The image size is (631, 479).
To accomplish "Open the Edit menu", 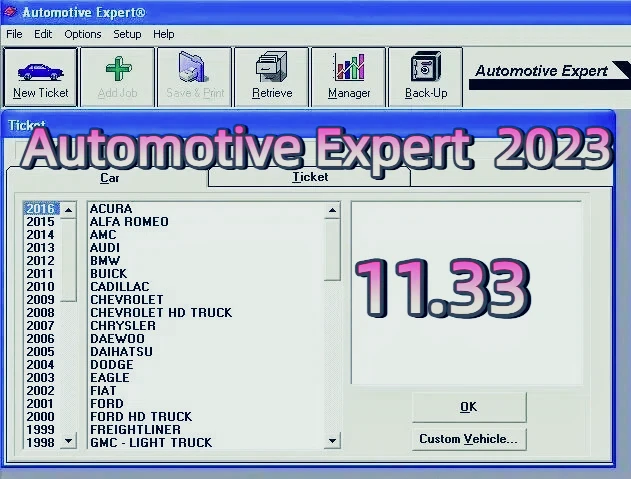I will pyautogui.click(x=43, y=34).
